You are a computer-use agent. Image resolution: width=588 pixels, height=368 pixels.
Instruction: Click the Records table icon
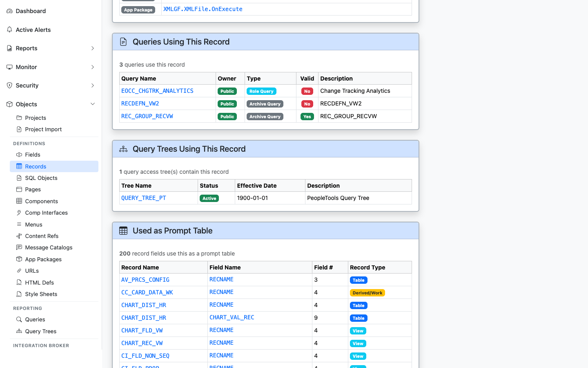coord(19,166)
